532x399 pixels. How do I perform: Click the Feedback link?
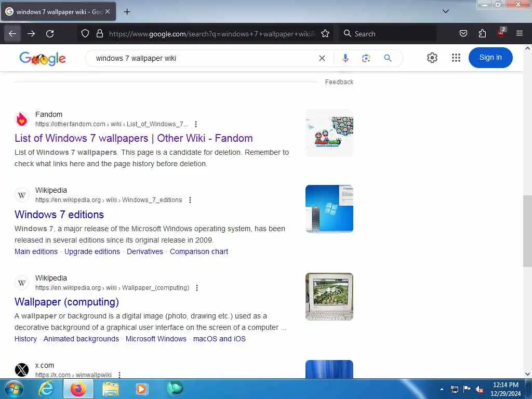[x=339, y=82]
